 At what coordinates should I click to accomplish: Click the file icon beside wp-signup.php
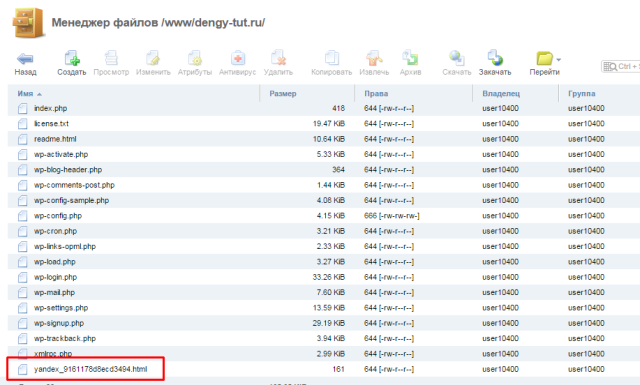(x=22, y=323)
